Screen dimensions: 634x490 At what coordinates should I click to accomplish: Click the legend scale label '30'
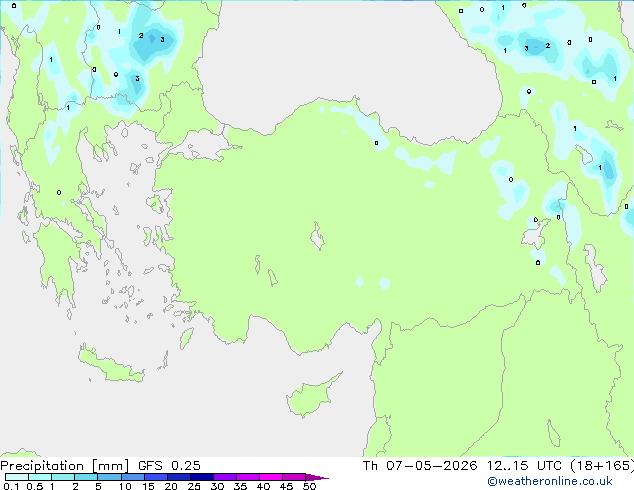click(x=217, y=486)
